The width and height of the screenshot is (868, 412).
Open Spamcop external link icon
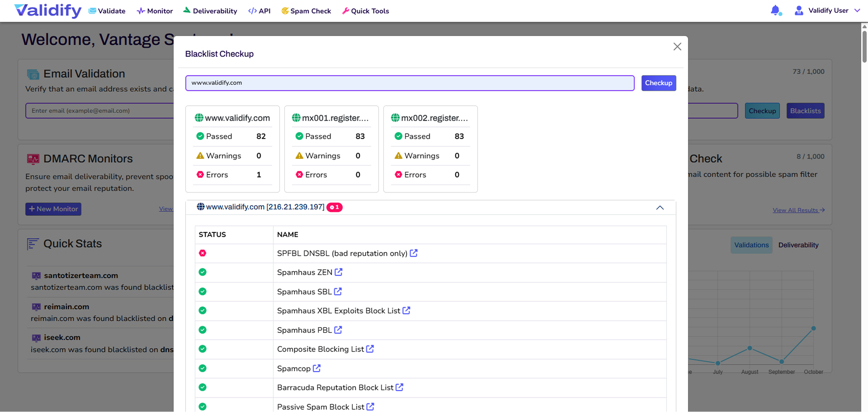(316, 369)
